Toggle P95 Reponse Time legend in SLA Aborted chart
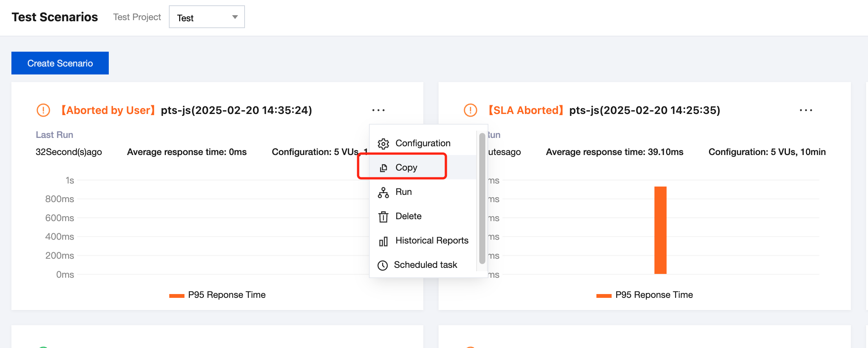Image resolution: width=868 pixels, height=348 pixels. point(645,295)
